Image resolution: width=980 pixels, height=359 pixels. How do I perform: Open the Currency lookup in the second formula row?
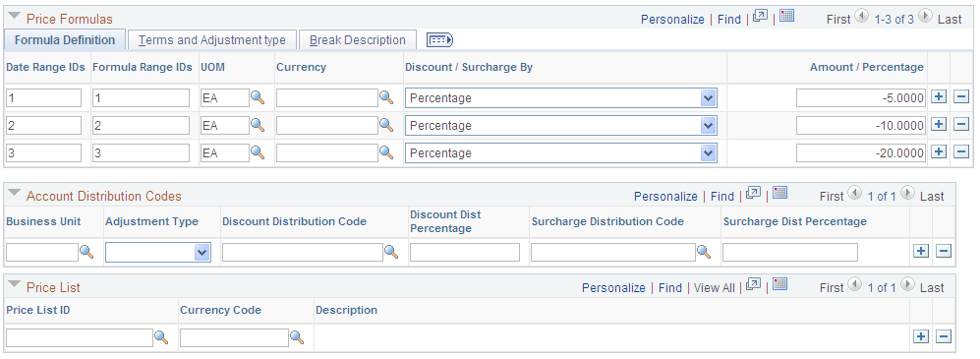[x=386, y=125]
